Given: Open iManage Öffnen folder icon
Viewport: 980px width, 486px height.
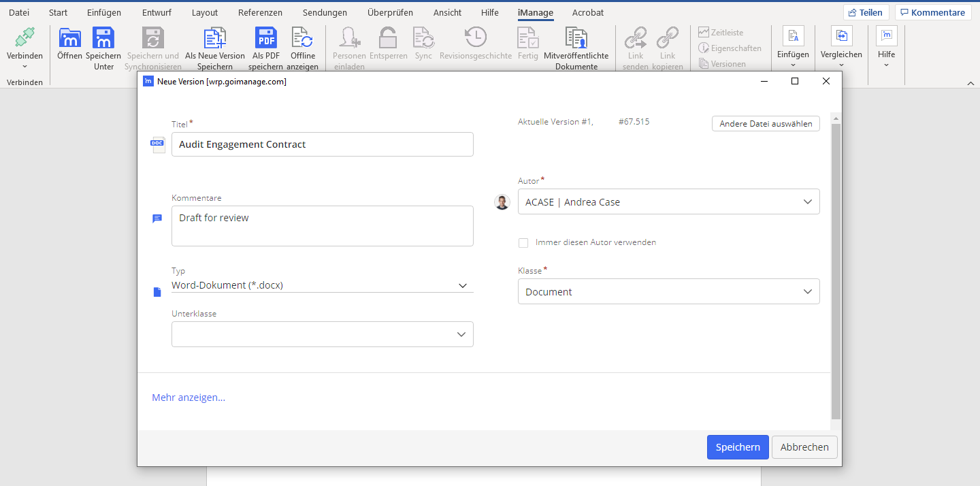Looking at the screenshot, I should click(69, 38).
